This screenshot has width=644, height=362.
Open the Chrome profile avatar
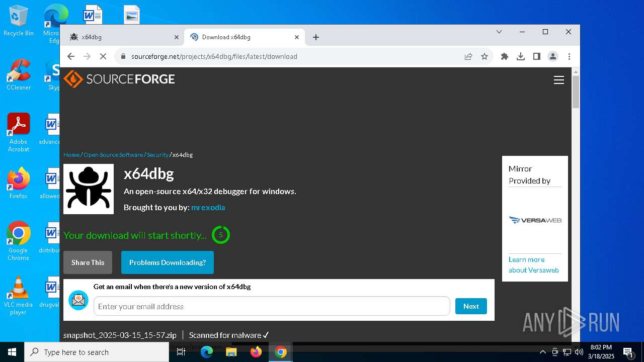553,56
